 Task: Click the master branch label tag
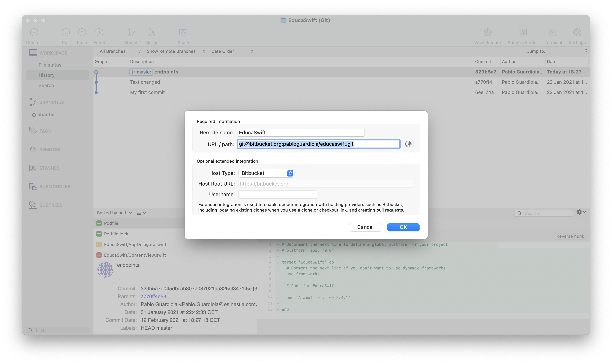tap(141, 72)
